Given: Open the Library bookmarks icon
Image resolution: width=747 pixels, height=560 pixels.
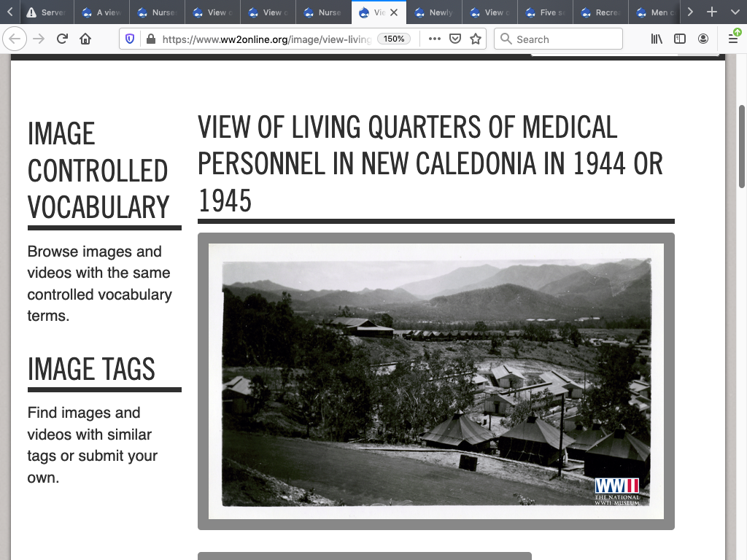Looking at the screenshot, I should pyautogui.click(x=657, y=39).
